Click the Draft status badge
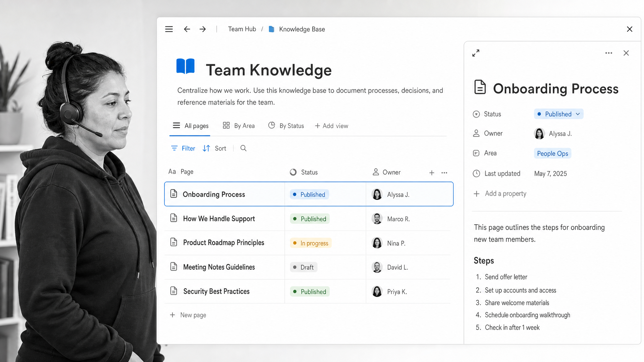Image resolution: width=644 pixels, height=362 pixels. pyautogui.click(x=304, y=267)
